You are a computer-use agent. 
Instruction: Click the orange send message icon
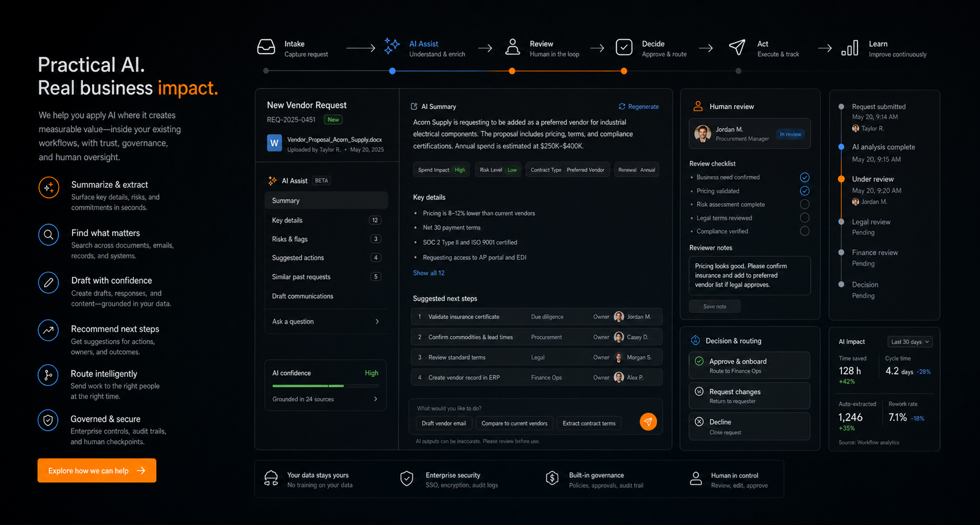[x=648, y=421]
